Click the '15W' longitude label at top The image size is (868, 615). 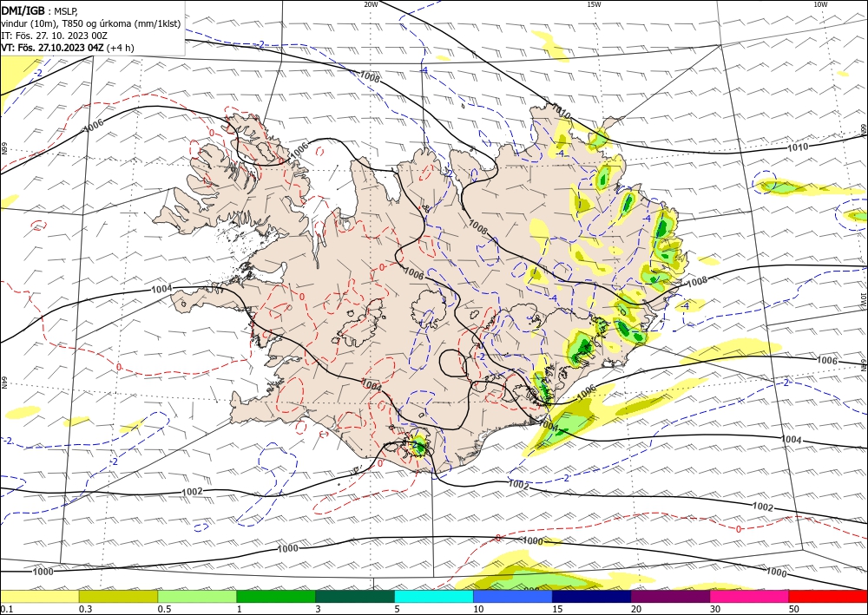tap(594, 4)
